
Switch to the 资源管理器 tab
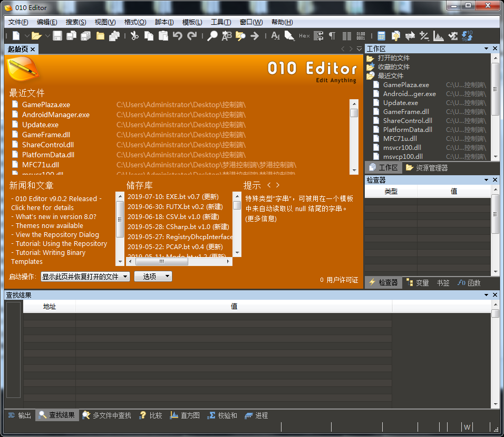click(x=427, y=168)
